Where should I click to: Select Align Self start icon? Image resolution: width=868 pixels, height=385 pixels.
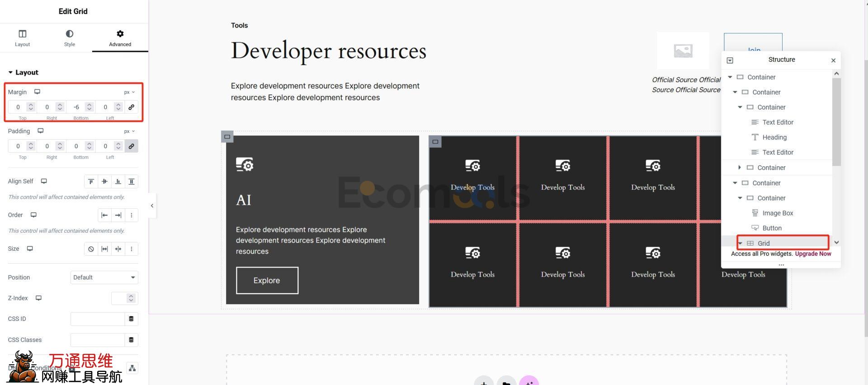[91, 182]
